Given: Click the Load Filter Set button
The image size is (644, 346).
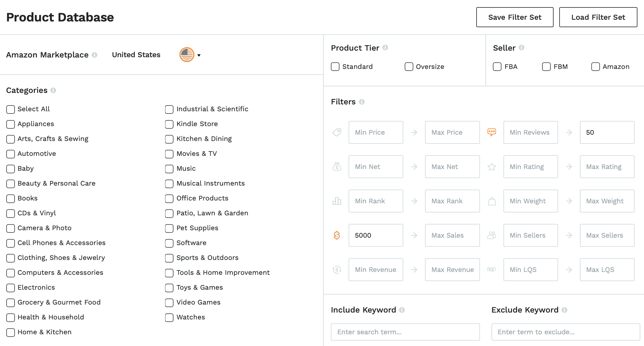Looking at the screenshot, I should 598,17.
